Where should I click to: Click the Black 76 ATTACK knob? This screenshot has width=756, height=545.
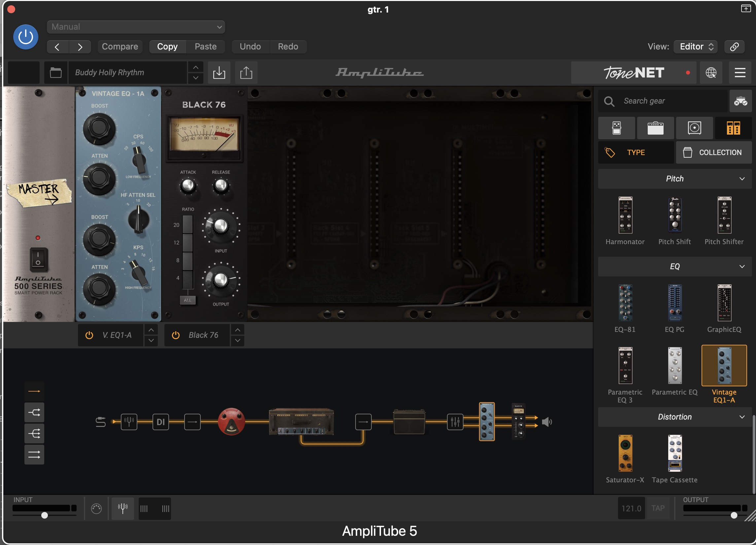point(188,185)
